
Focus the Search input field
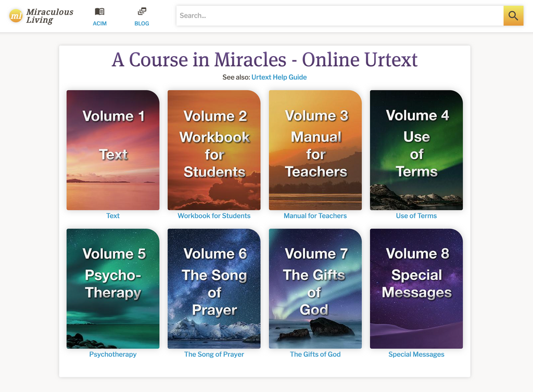click(x=339, y=16)
